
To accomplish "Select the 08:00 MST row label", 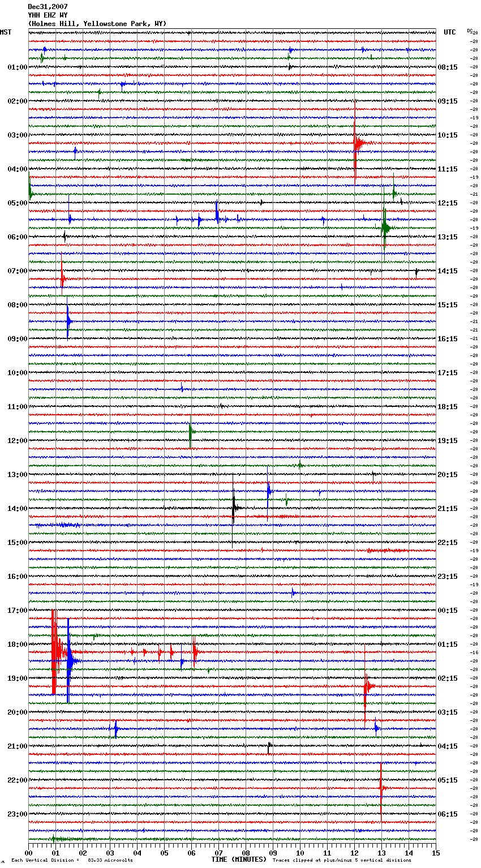I will (18, 305).
